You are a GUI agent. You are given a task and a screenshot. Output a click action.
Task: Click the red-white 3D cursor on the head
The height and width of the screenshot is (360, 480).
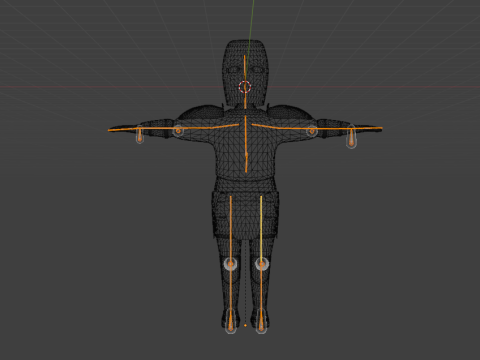click(245, 87)
